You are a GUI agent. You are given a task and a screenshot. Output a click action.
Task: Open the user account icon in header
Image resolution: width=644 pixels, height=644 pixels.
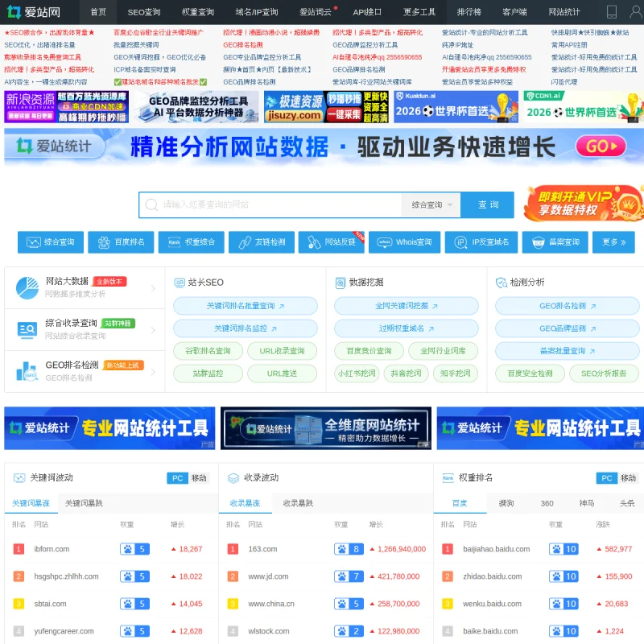pos(636,12)
